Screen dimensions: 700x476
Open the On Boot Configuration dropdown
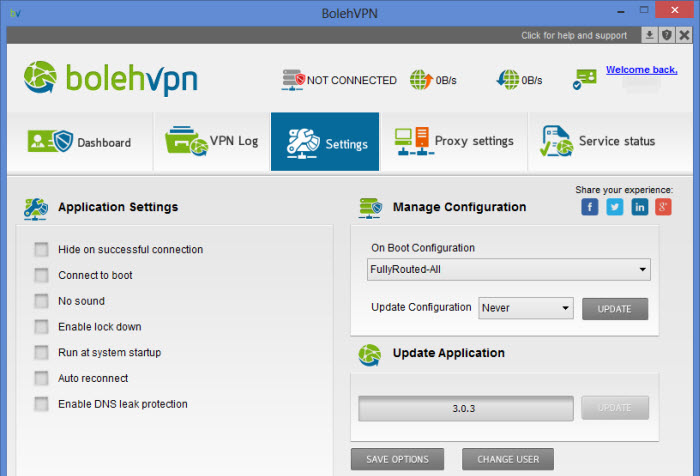(508, 269)
